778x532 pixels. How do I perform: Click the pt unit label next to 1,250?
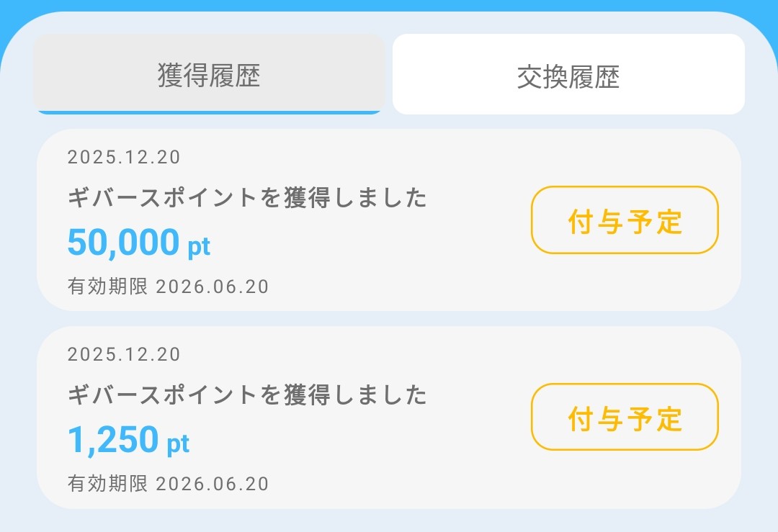click(179, 444)
